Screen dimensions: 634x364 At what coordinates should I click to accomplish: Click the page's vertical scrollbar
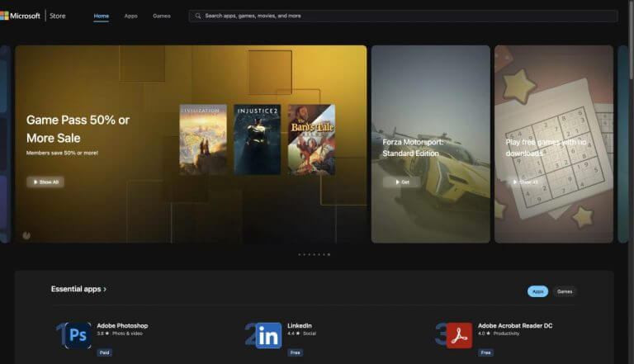[632, 40]
